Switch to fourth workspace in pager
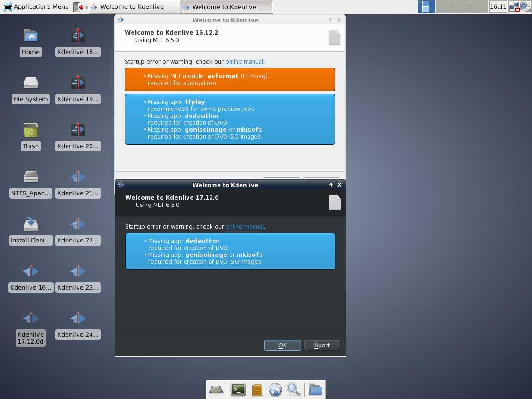 [479, 7]
